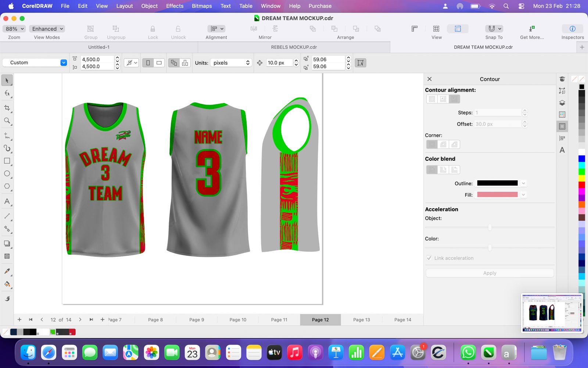Open the Units pixels dropdown
Viewport: 588px width, 368px height.
click(230, 63)
